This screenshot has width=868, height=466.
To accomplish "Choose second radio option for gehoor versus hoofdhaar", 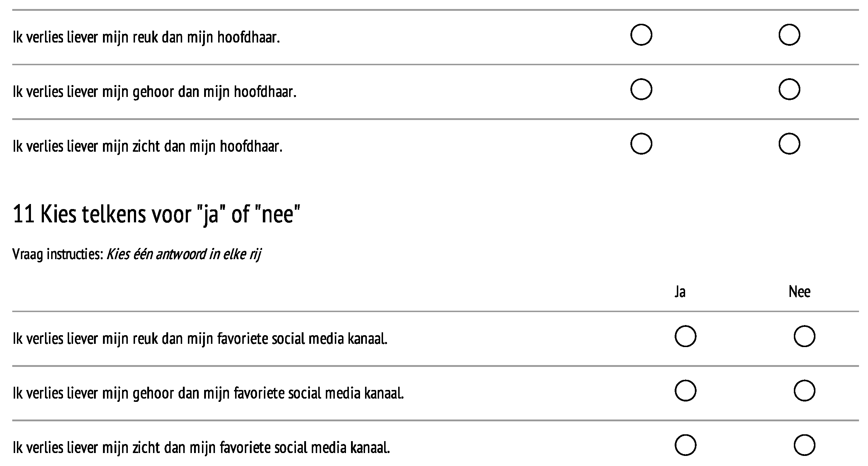I will (x=789, y=89).
